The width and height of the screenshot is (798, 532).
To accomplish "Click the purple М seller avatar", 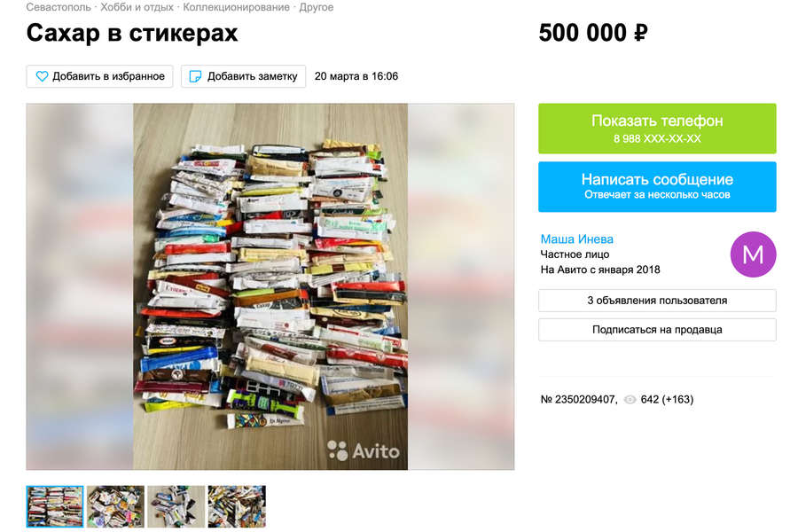I will [x=753, y=254].
